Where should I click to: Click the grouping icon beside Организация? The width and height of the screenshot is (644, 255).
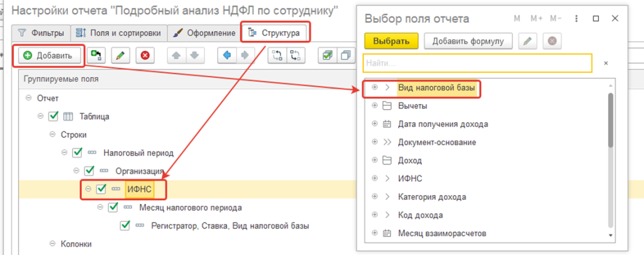tap(104, 171)
